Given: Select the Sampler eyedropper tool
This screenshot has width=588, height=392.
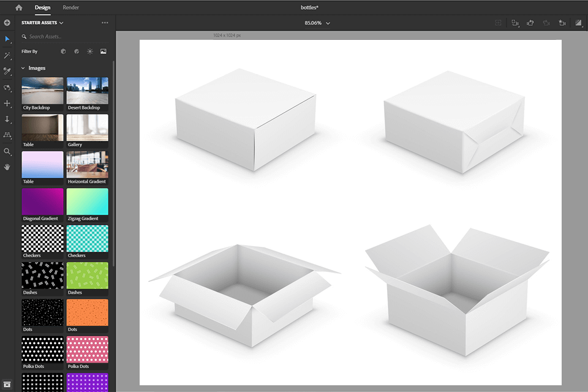Looking at the screenshot, I should (x=7, y=72).
